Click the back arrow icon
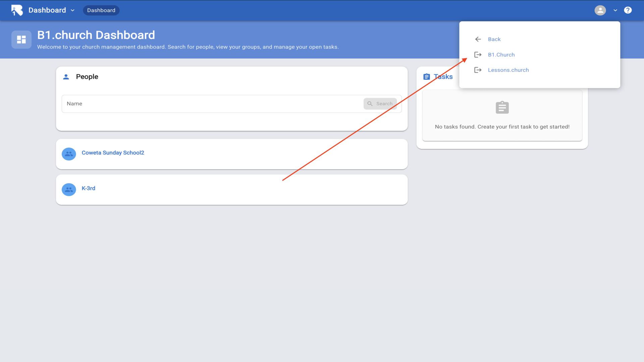 pos(478,39)
